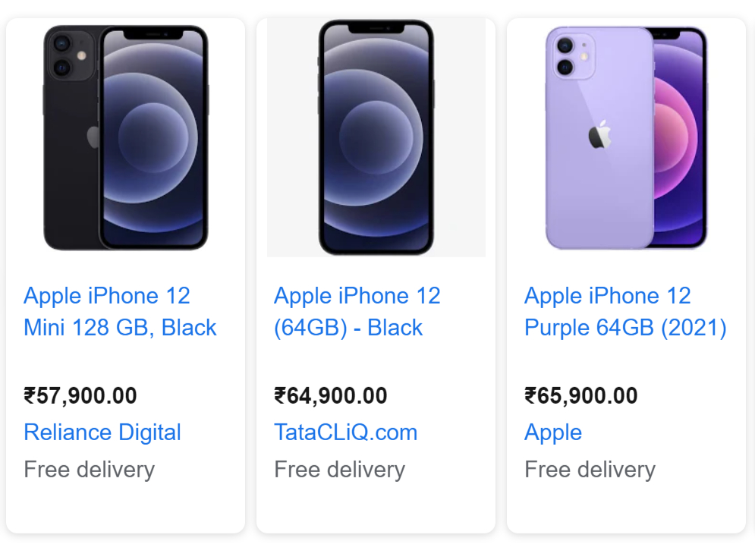755x560 pixels.
Task: Click the faint Apple logo on the black iPhone 12 Mini
Action: pyautogui.click(x=93, y=137)
